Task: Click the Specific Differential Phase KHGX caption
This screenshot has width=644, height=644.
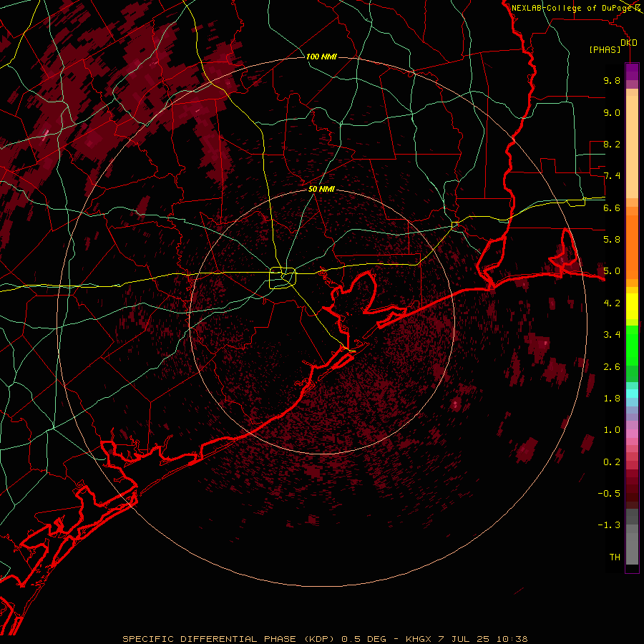Action: pyautogui.click(x=325, y=639)
